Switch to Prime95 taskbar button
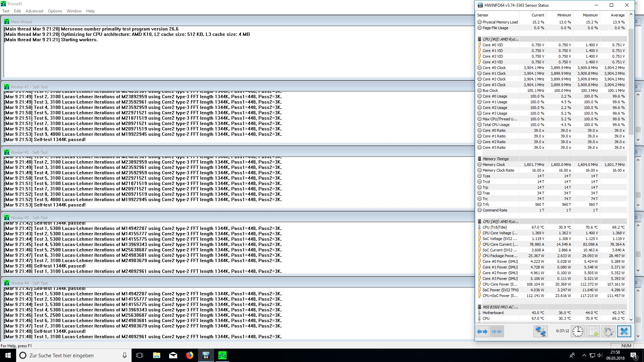 coord(222,355)
